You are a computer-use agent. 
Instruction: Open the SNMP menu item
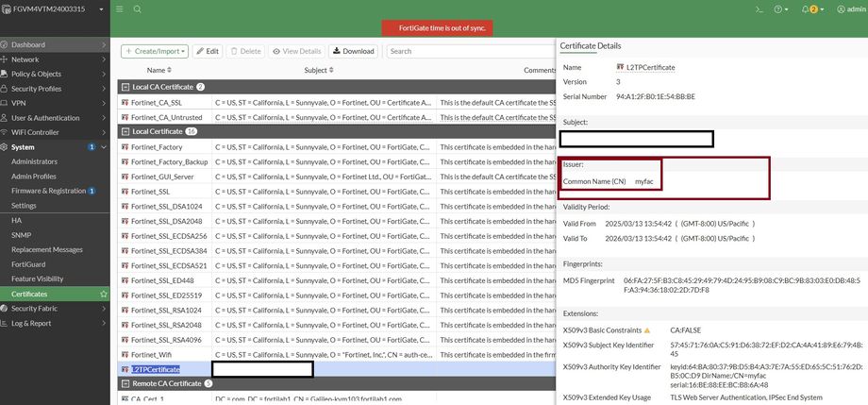[21, 235]
